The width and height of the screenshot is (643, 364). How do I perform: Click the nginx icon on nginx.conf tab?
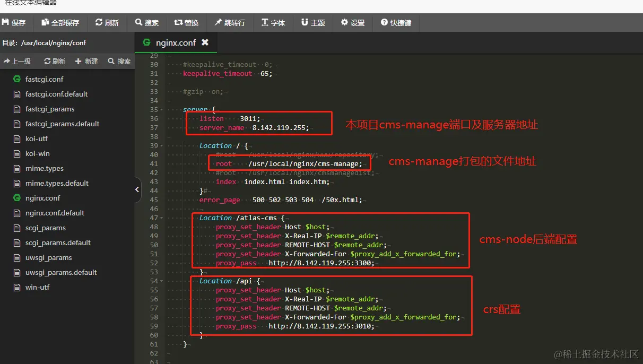[146, 42]
